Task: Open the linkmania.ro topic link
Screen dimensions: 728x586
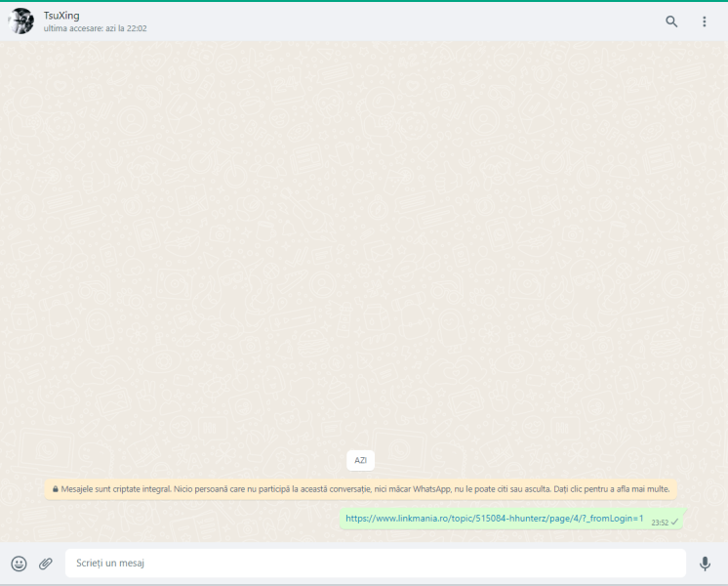Action: 494,519
